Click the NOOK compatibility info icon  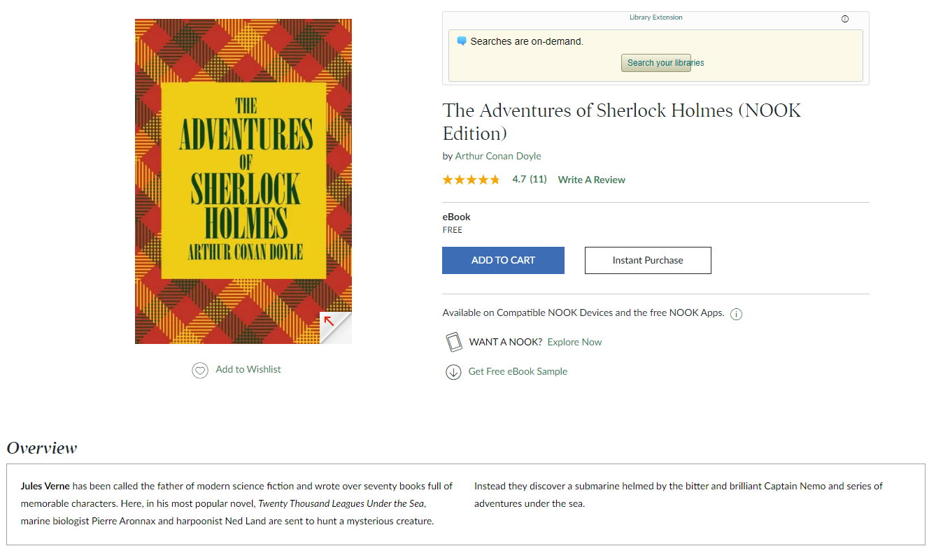pos(736,314)
